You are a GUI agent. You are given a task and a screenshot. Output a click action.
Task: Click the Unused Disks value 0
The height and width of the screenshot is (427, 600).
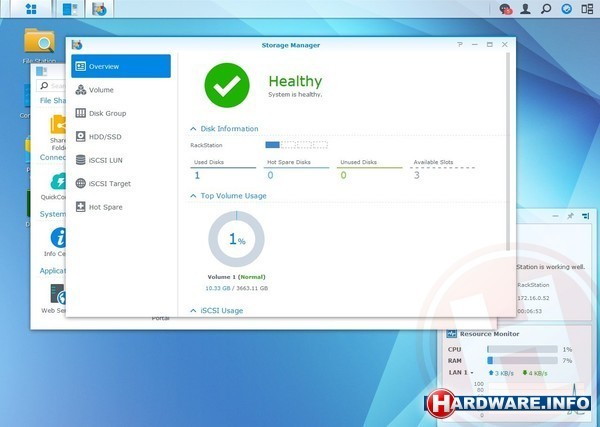pyautogui.click(x=344, y=175)
